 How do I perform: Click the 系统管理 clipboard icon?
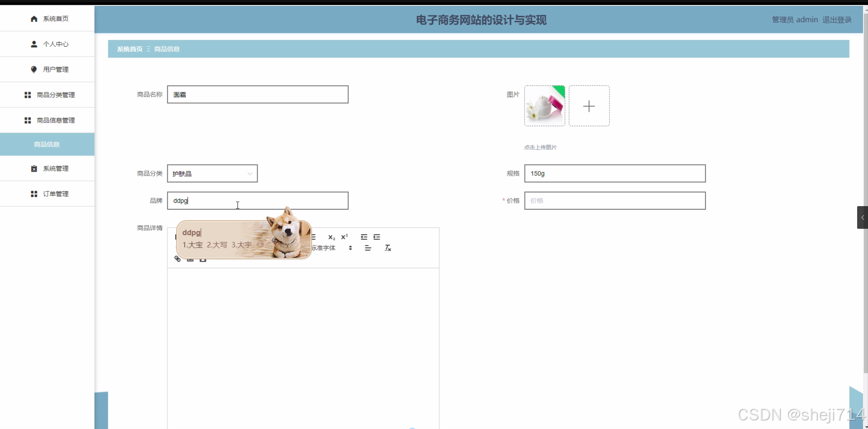tap(34, 168)
